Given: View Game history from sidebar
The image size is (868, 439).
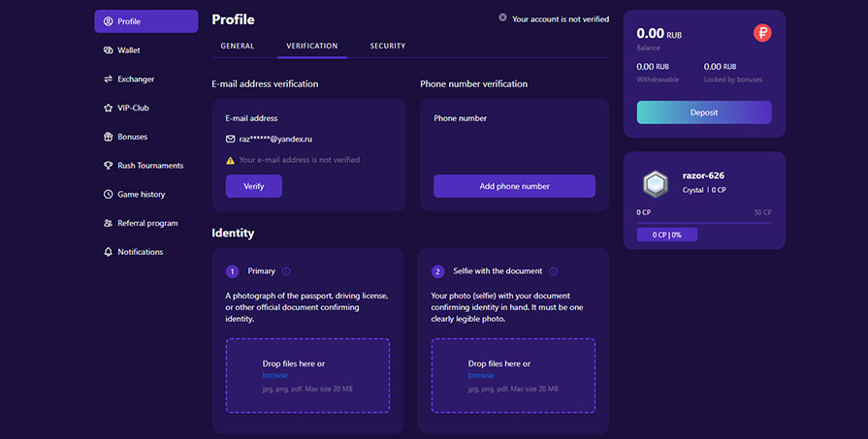Looking at the screenshot, I should pyautogui.click(x=141, y=194).
